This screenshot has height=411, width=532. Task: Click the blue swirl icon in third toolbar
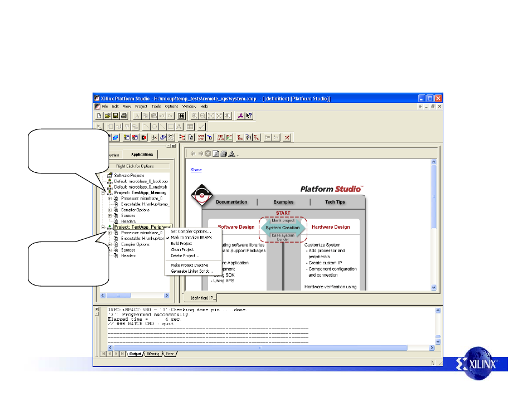pos(115,137)
